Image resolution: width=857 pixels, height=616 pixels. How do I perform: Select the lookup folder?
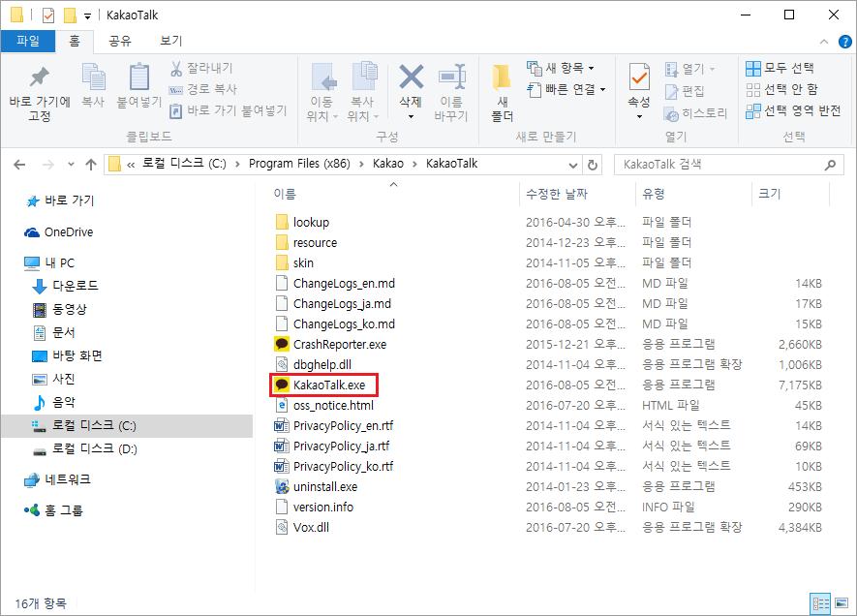[302, 223]
